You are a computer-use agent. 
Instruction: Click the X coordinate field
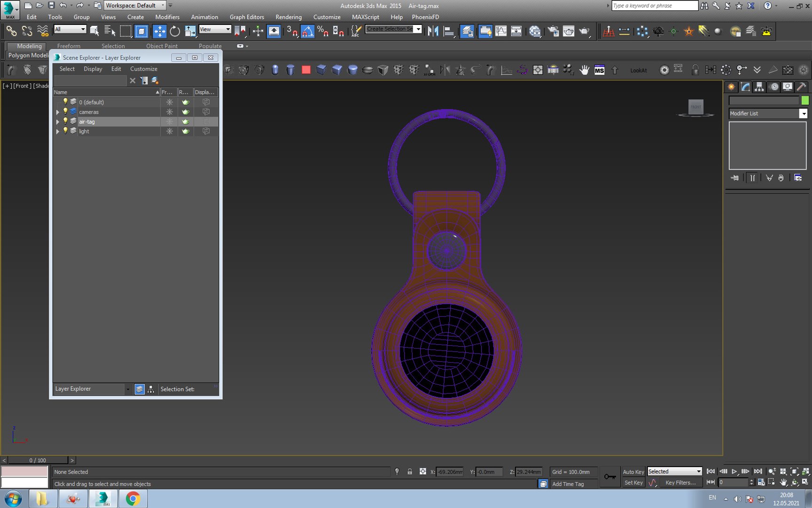[x=450, y=472]
